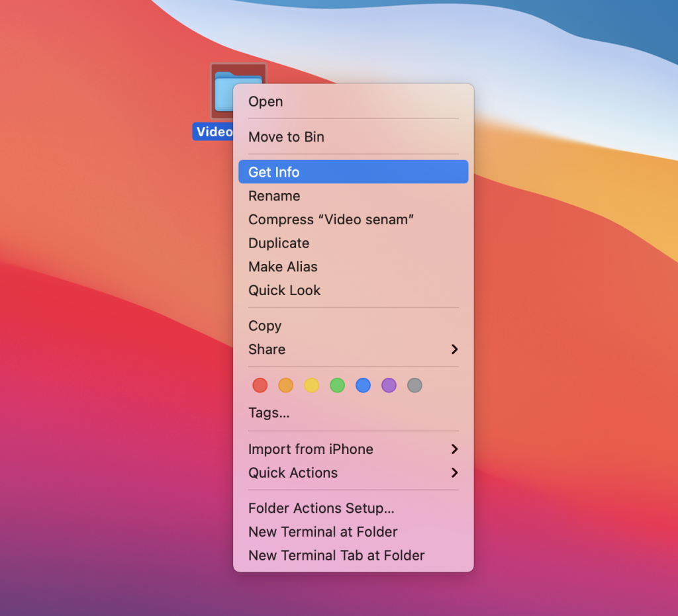Viewport: 678px width, 616px height.
Task: Apply the green tag color
Action: click(x=337, y=385)
